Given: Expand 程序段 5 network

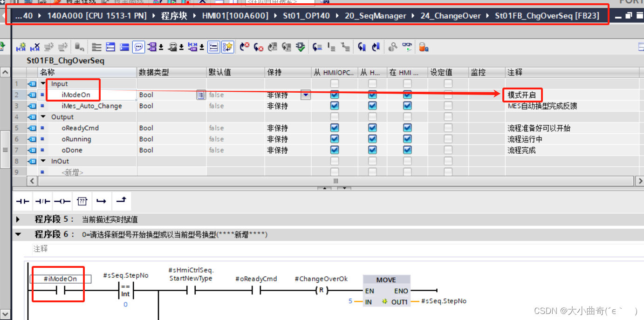Looking at the screenshot, I should (x=18, y=219).
